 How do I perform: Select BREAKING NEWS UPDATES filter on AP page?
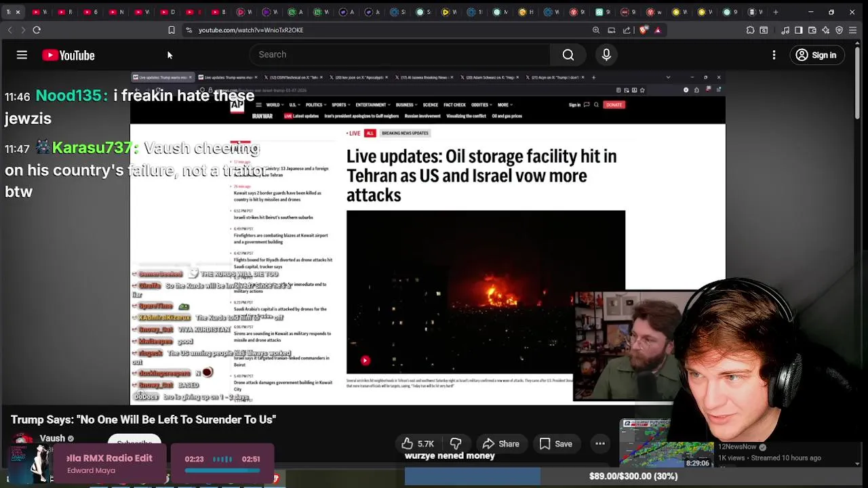[405, 133]
